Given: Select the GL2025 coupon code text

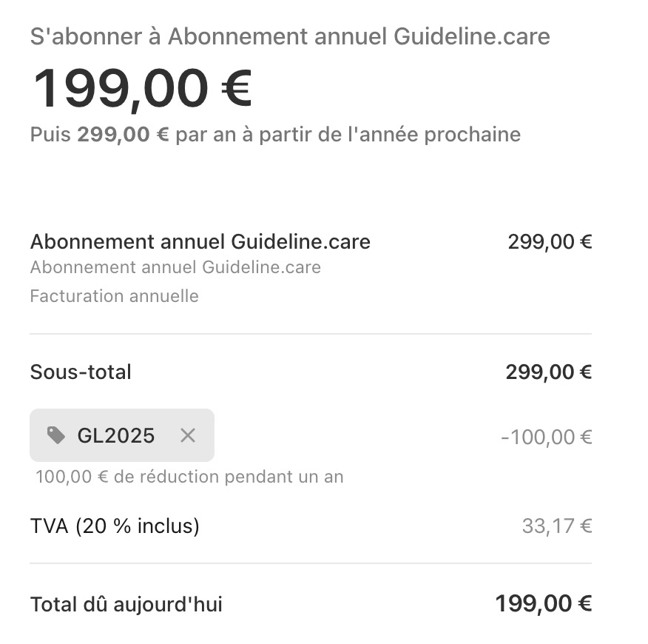Looking at the screenshot, I should (116, 435).
